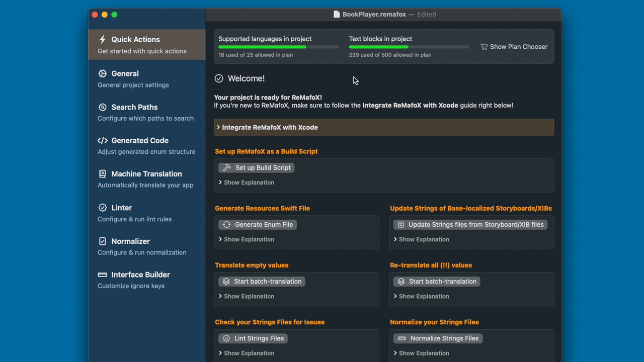Click the Normalize Strings Files button
644x362 pixels.
(438, 338)
